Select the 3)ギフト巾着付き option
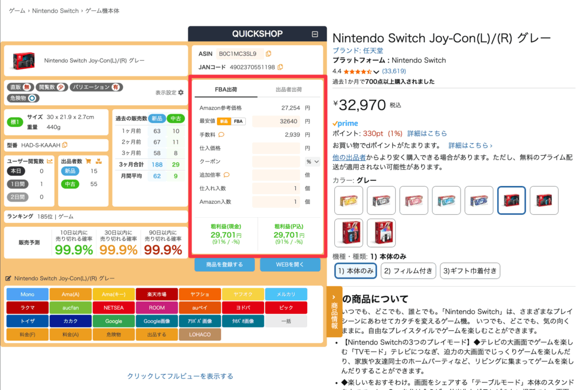Screen dimensions: 588x390 470,271
